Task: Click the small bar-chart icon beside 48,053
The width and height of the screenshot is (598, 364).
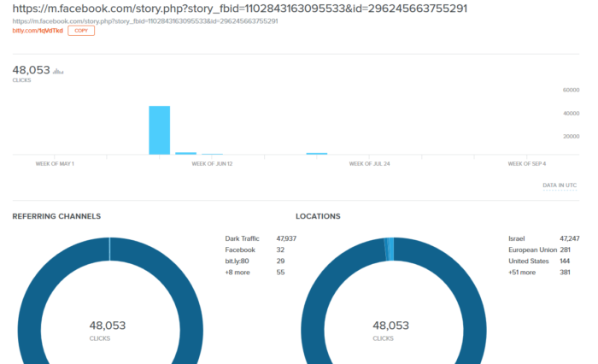Action: pos(58,71)
